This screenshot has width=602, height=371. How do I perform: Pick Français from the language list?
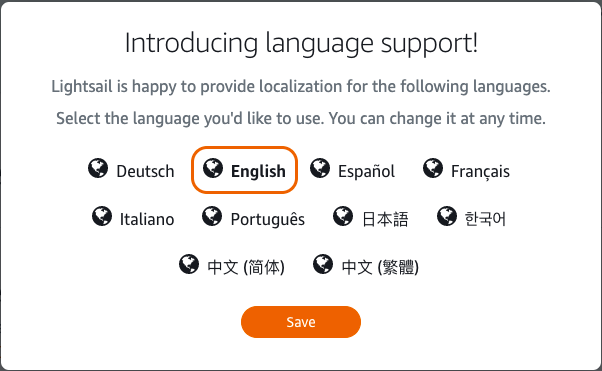tap(480, 172)
